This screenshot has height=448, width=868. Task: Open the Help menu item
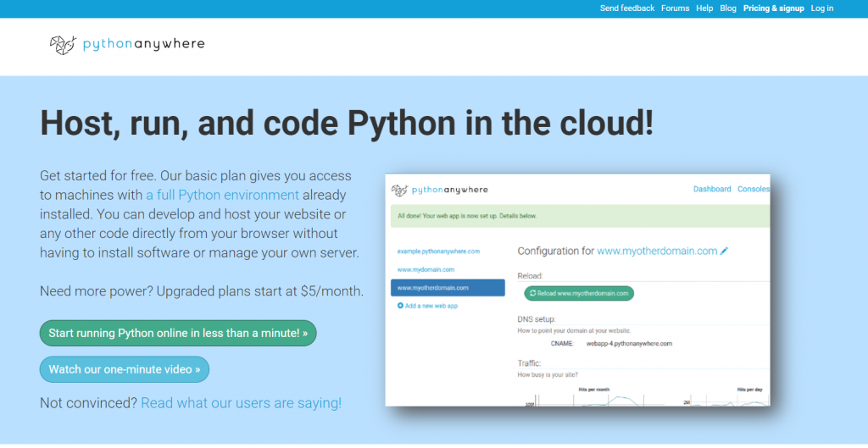[x=704, y=8]
